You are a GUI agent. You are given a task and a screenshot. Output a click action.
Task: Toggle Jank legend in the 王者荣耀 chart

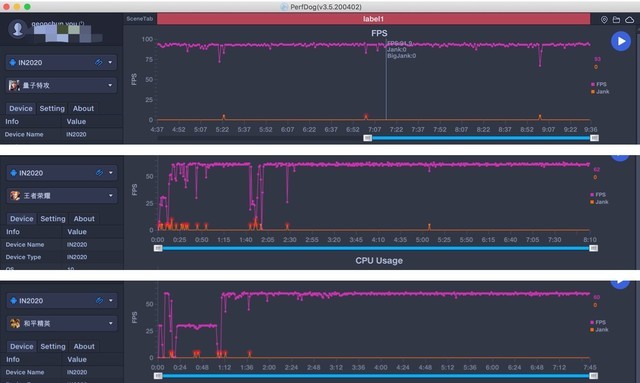click(599, 202)
